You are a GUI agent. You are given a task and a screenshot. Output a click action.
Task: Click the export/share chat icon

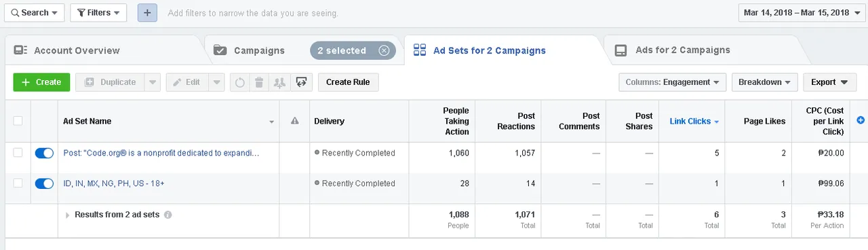(302, 83)
